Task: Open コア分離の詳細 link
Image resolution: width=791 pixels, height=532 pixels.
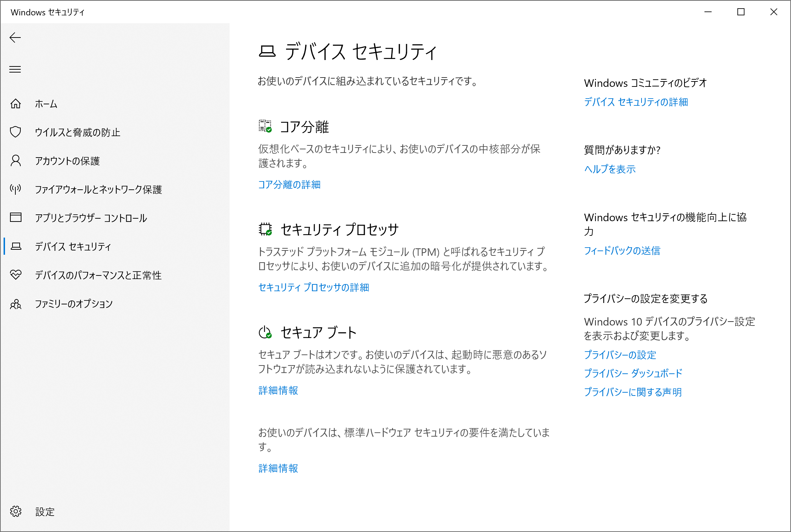Action: [x=289, y=185]
